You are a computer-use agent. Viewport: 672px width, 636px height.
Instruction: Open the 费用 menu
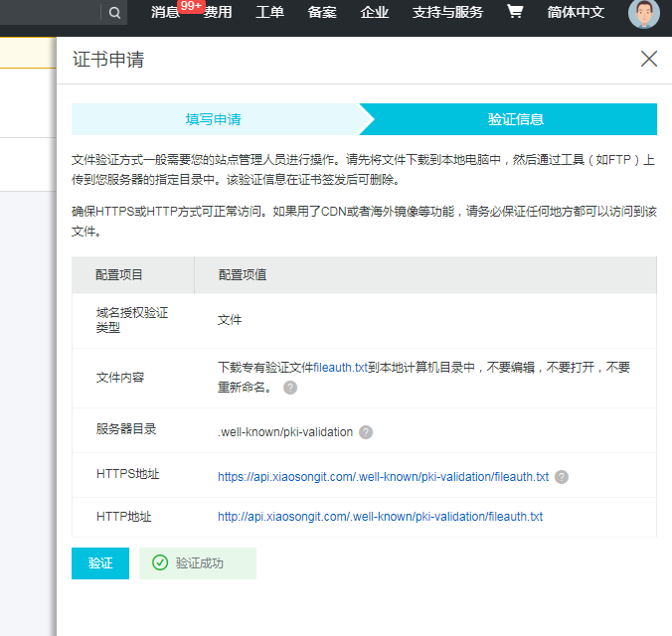point(218,13)
